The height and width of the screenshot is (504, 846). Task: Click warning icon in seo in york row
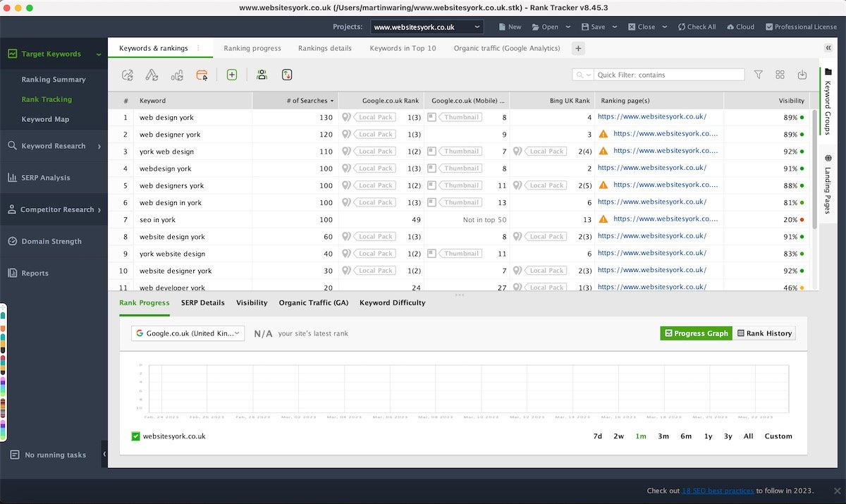click(x=603, y=219)
